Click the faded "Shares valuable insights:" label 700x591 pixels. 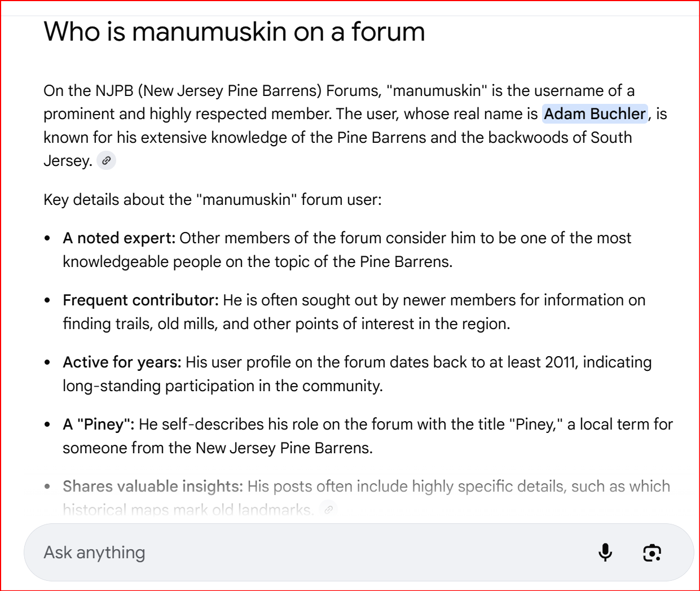(x=152, y=487)
